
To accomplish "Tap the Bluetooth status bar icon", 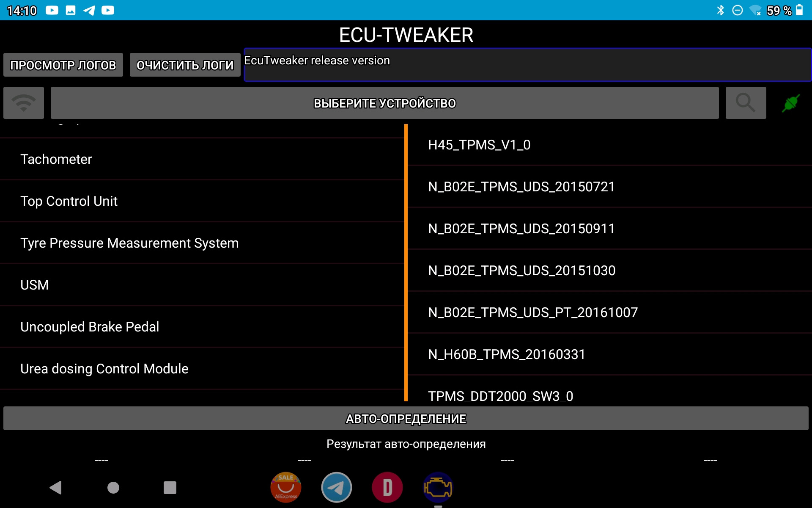I will tap(721, 10).
